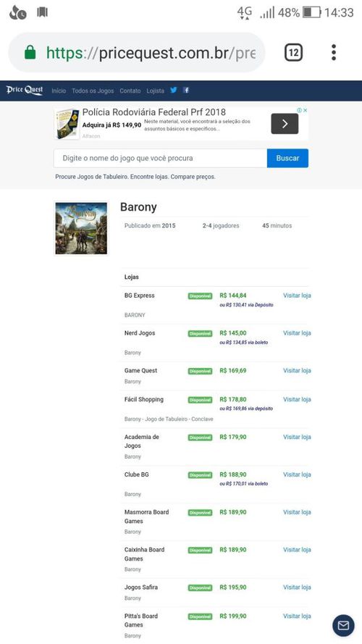Screen dimensions: 362x644
Task: Tap the 14:33 clock in status bar
Action: pos(339,12)
